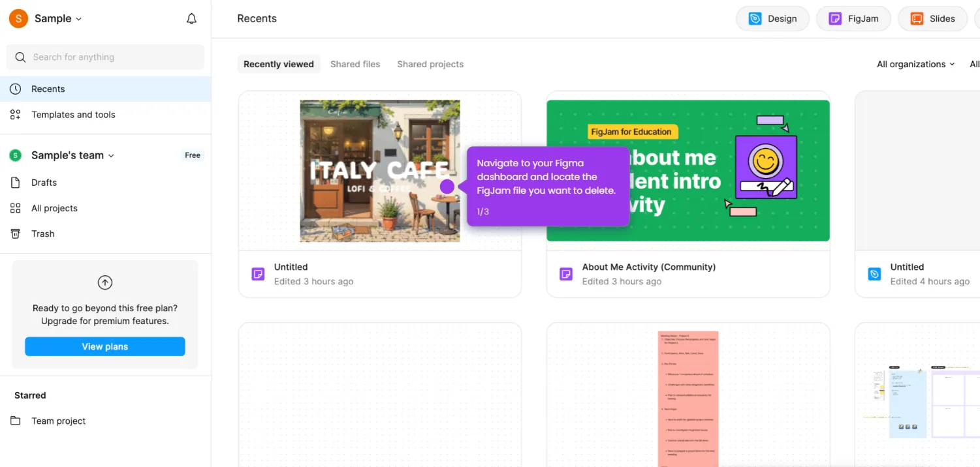
Task: Open Drafts in the sidebar
Action: click(105, 183)
